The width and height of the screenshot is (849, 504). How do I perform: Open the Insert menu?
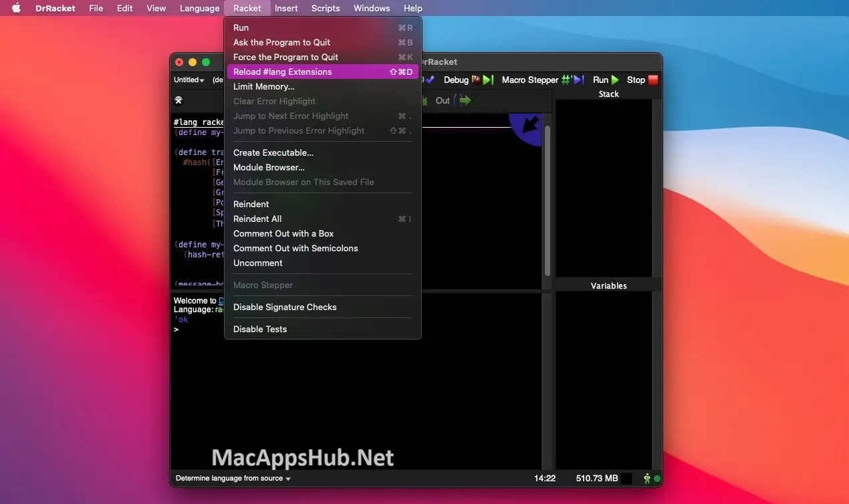pos(287,8)
